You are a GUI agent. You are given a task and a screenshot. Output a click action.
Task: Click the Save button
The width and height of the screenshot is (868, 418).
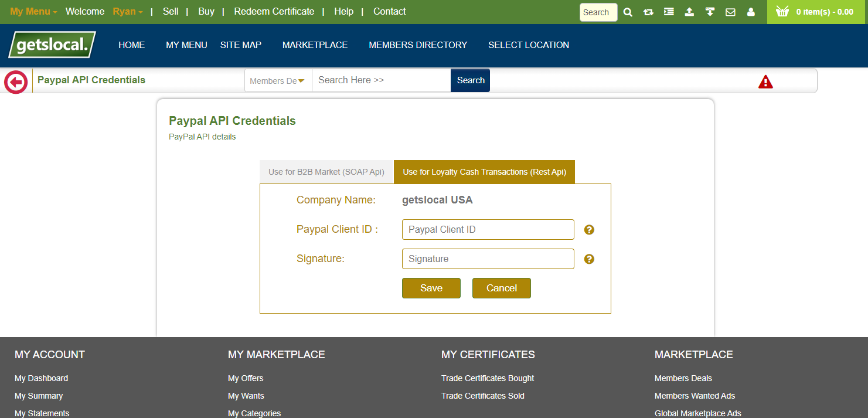(x=431, y=288)
